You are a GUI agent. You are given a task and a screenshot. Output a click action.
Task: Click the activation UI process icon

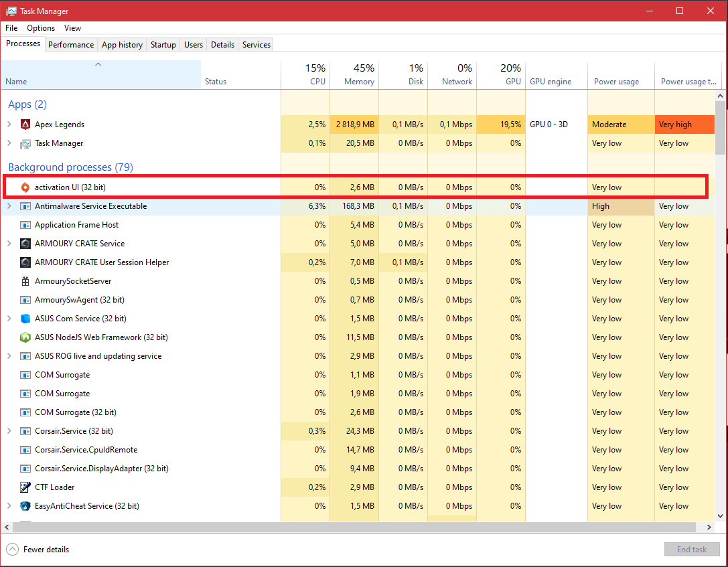[x=25, y=187]
